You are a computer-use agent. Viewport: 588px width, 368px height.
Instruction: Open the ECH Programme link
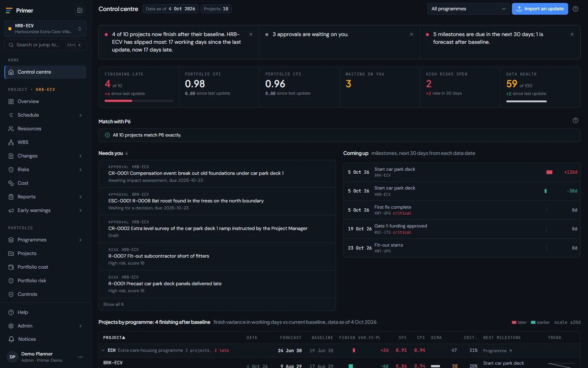(497, 351)
